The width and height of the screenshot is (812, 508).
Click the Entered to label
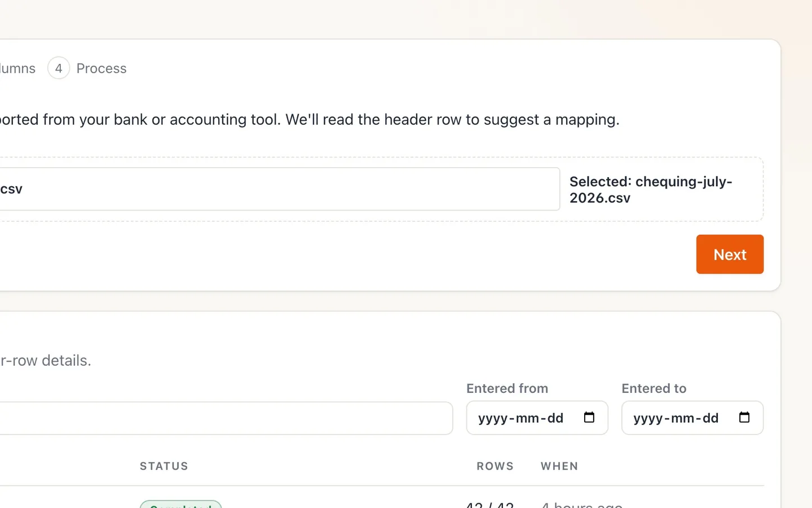coord(654,388)
